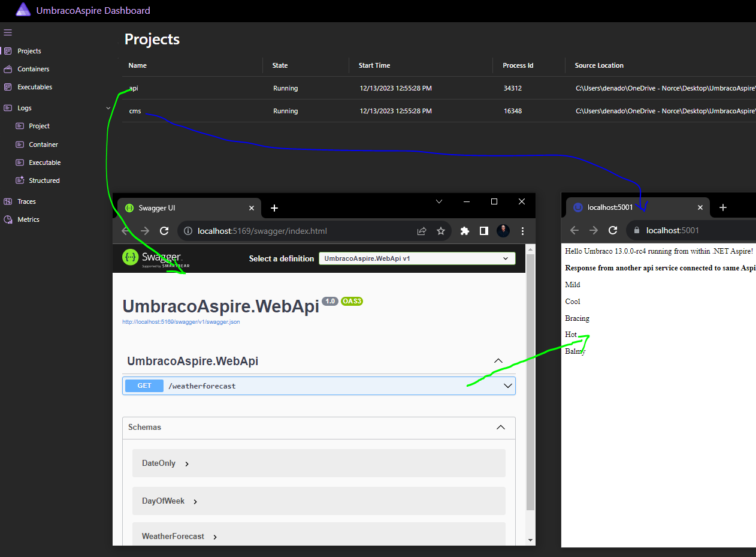Open Containers in the sidebar
The width and height of the screenshot is (756, 557).
point(34,69)
